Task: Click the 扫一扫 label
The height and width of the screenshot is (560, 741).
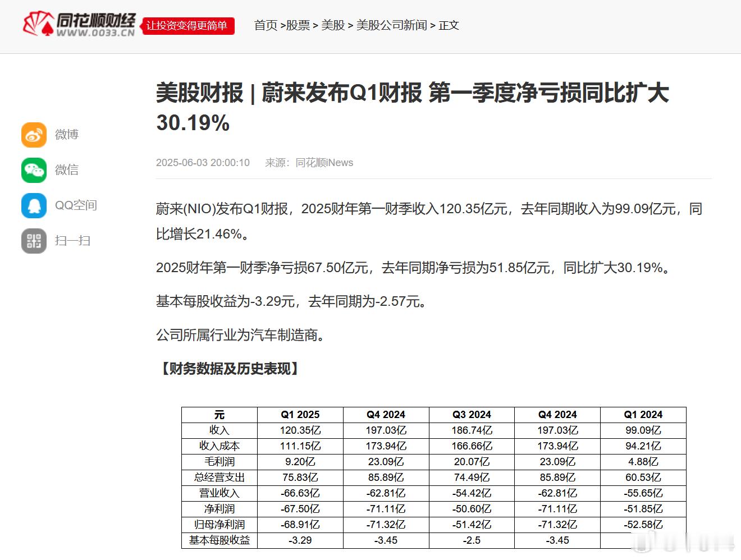Action: click(73, 241)
